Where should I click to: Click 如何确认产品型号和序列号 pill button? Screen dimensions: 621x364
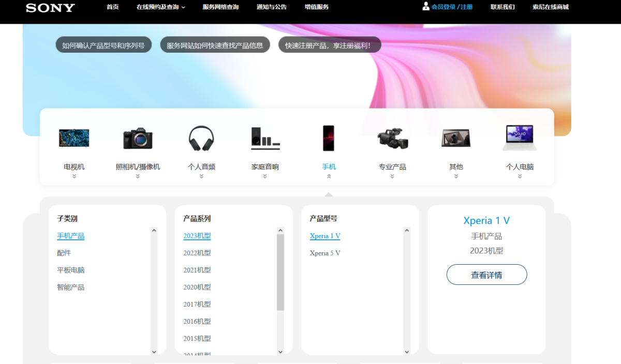103,45
